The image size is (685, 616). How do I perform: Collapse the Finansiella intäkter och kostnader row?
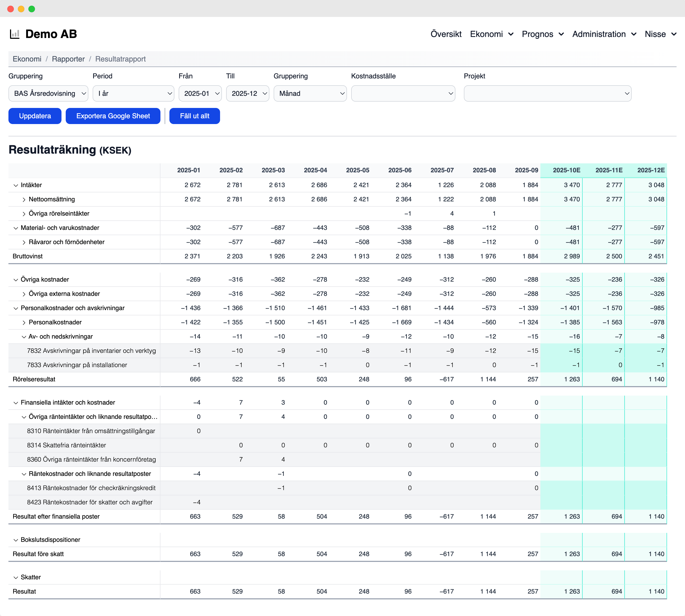click(x=16, y=403)
